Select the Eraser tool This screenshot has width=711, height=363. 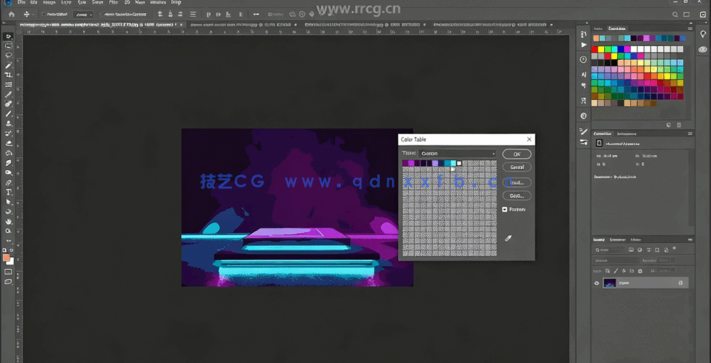click(8, 143)
